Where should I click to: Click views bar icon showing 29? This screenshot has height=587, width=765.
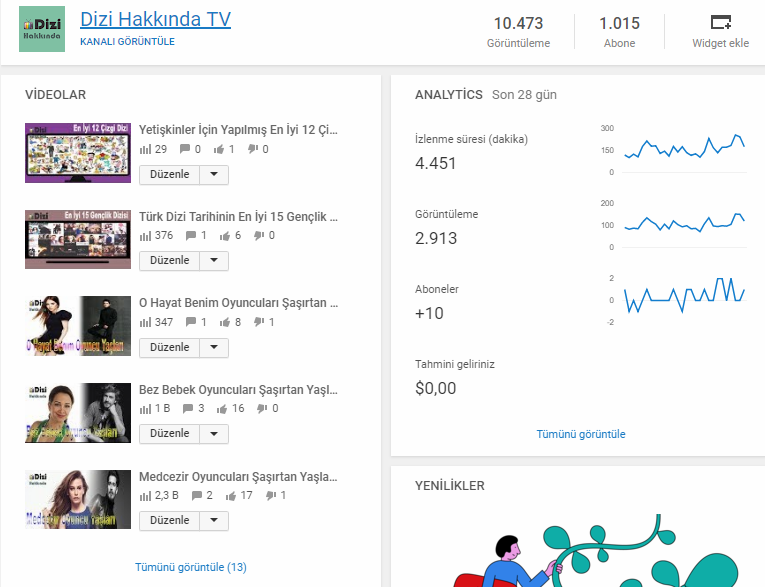click(x=145, y=149)
